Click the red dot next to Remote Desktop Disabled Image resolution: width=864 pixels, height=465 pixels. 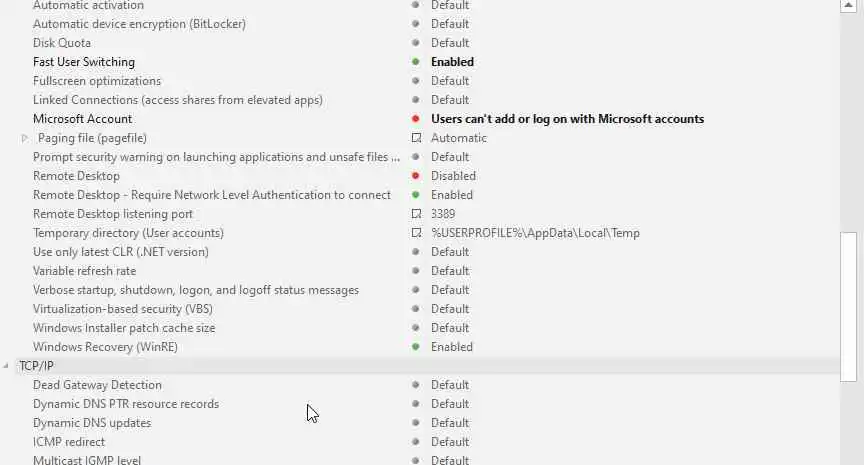416,176
